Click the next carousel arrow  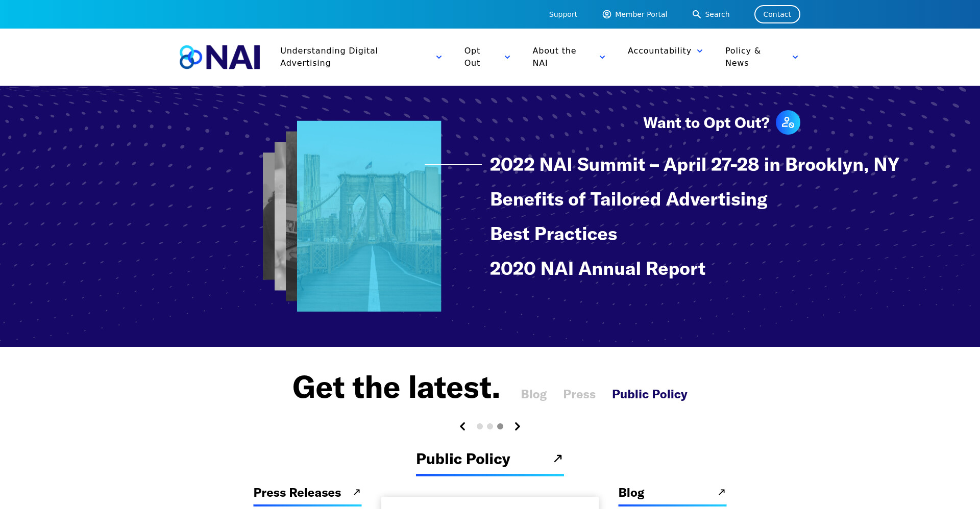(518, 426)
